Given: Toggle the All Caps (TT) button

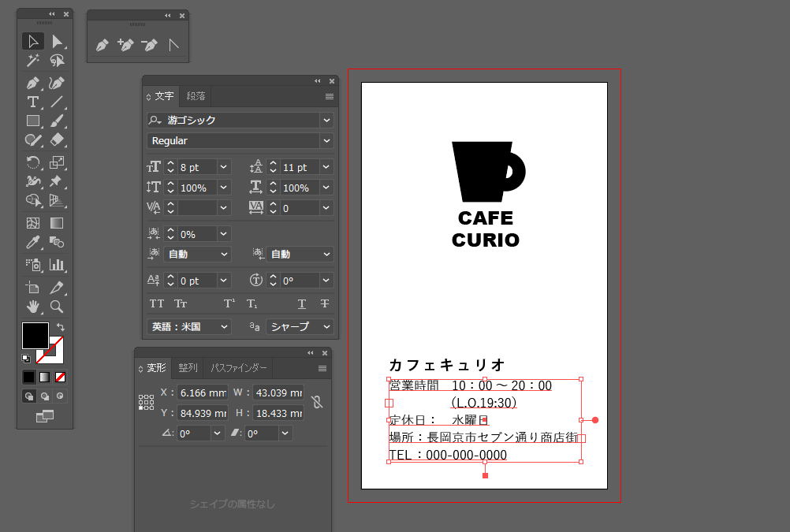Looking at the screenshot, I should (157, 303).
